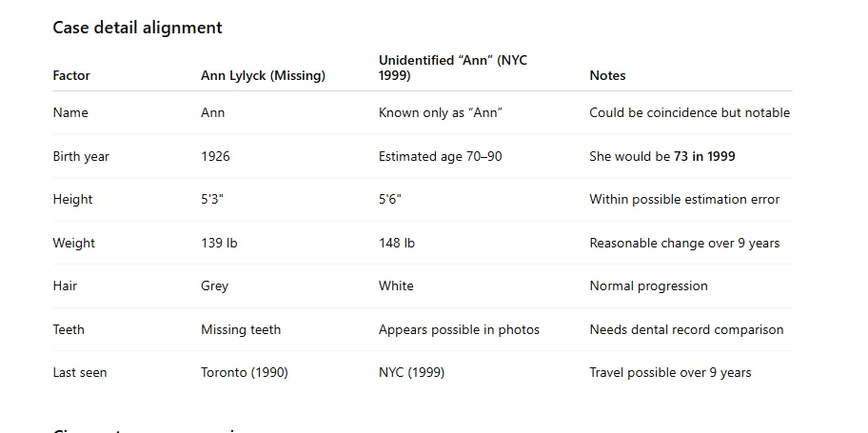This screenshot has height=433, width=868.
Task: Click the 'Case detail alignment' heading
Action: pos(137,28)
